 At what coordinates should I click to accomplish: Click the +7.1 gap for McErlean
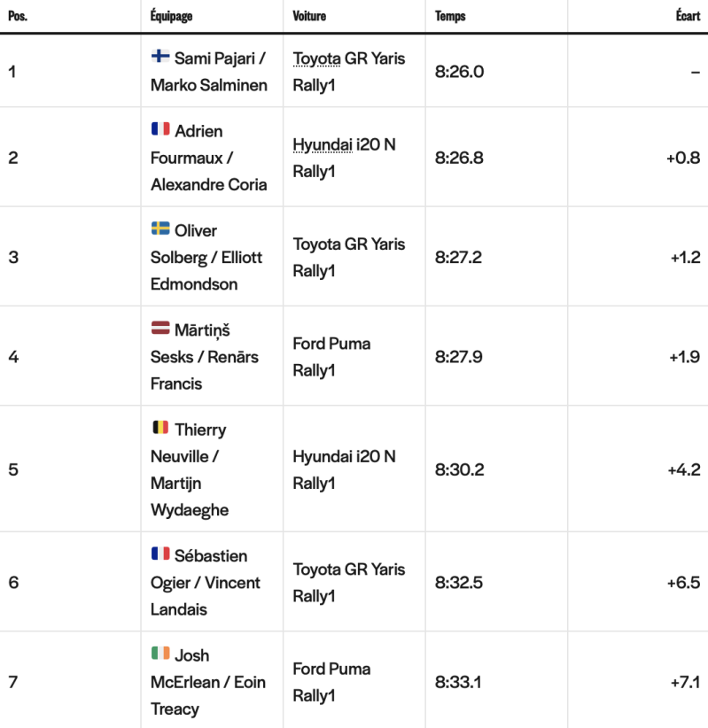coord(685,683)
